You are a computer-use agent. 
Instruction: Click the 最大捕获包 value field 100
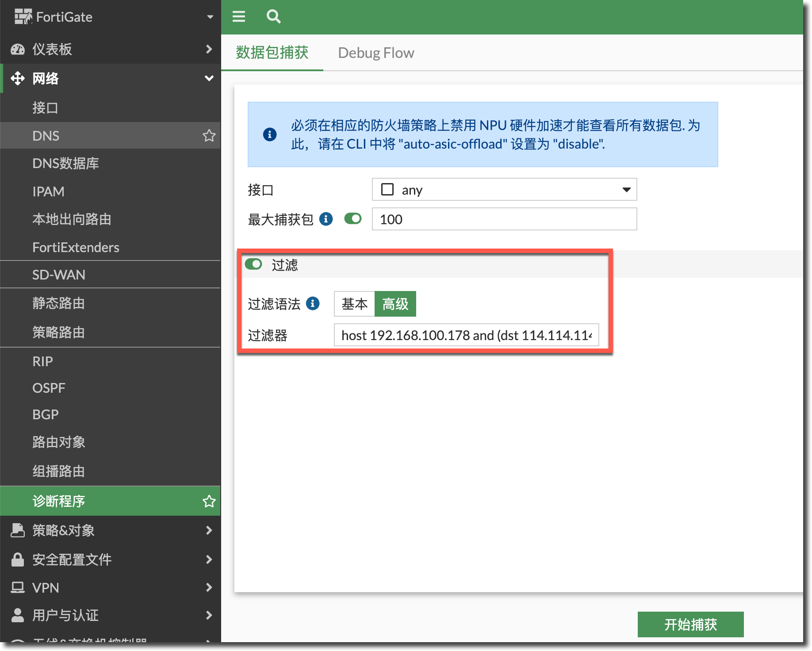504,219
